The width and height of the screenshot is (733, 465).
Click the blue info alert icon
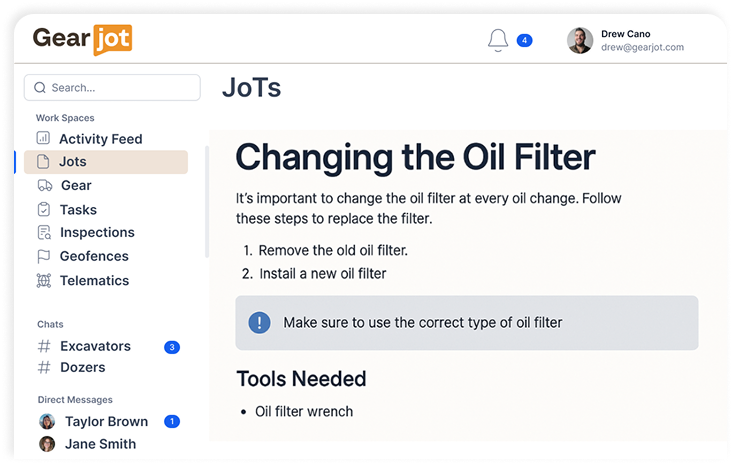259,322
